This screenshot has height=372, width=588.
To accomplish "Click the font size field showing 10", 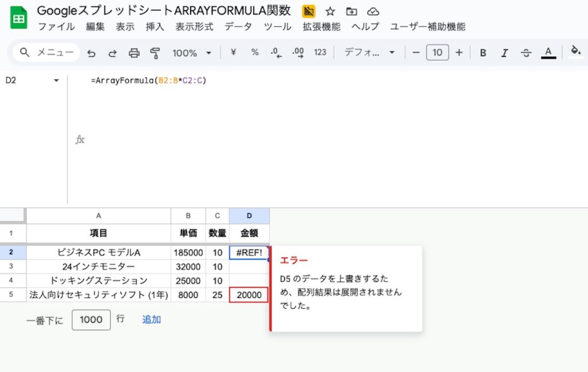I will (437, 52).
